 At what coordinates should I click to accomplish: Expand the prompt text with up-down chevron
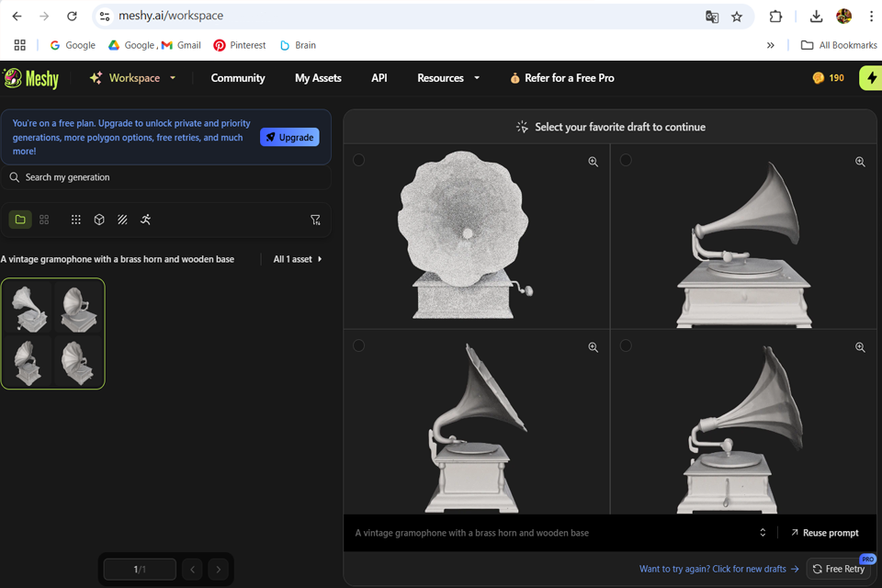tap(763, 532)
